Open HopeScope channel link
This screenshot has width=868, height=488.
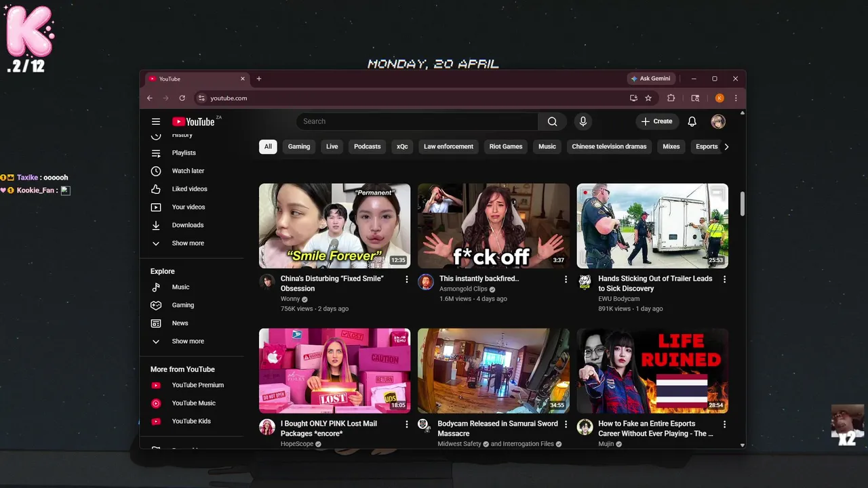click(x=297, y=444)
